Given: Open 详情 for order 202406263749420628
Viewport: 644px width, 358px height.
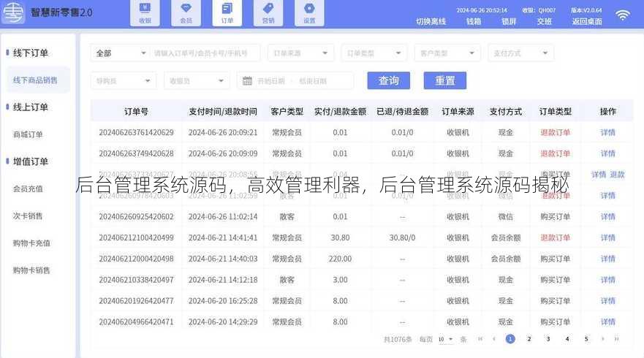Looking at the screenshot, I should click(x=608, y=153).
